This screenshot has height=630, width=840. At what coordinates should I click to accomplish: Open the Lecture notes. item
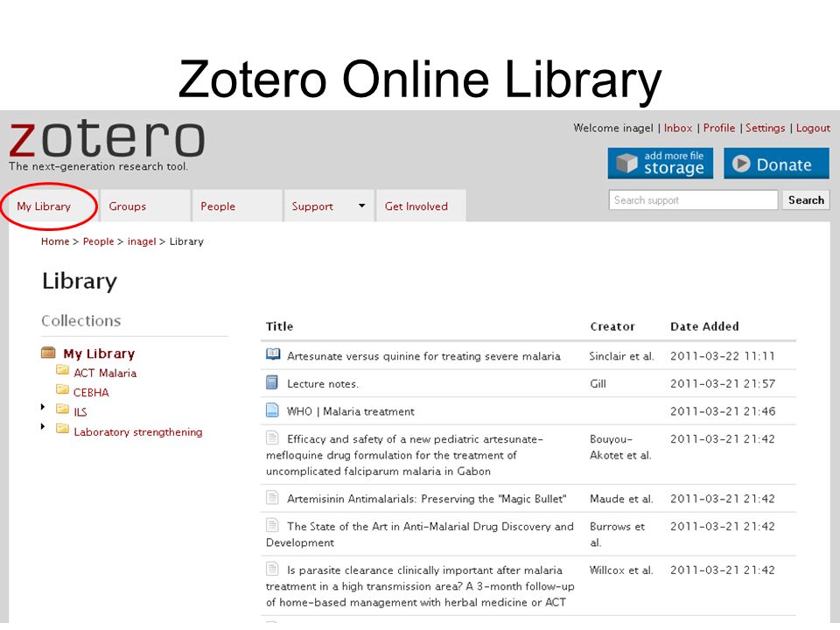323,384
